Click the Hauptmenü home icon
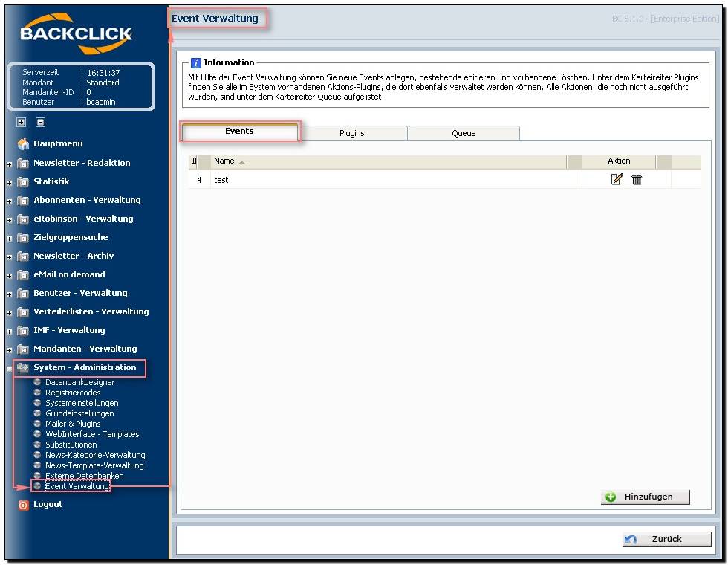The image size is (728, 565). click(23, 144)
